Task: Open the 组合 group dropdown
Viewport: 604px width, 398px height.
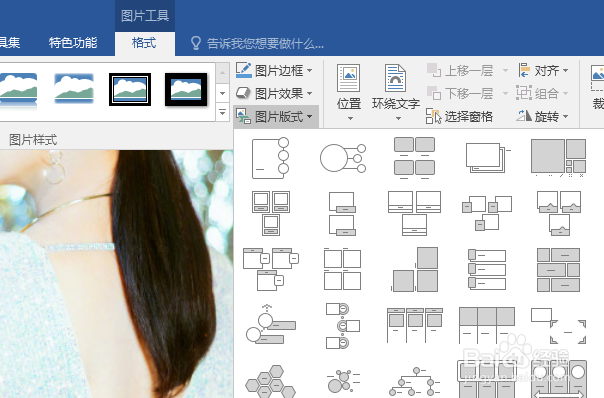Action: (x=543, y=93)
